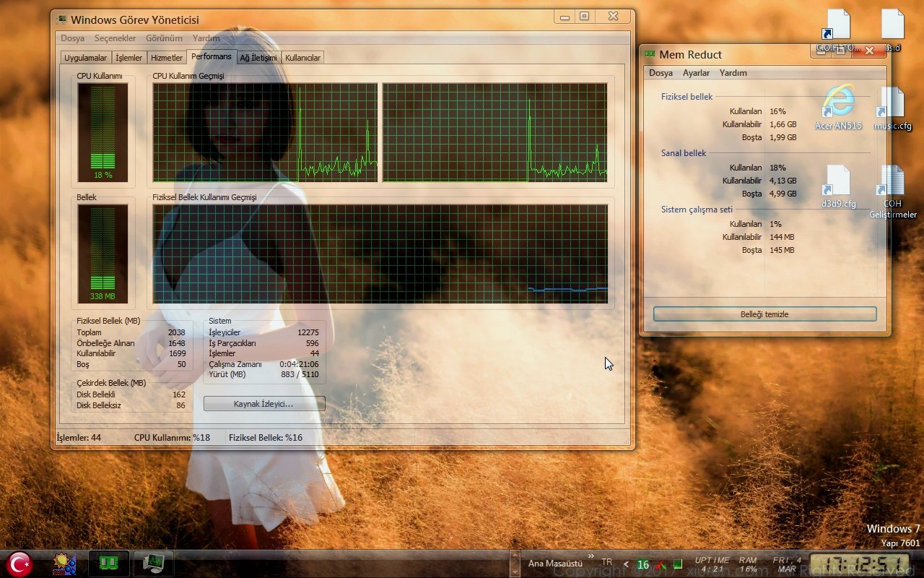Expand the Ana Masaüstü toolbar chevron

(x=591, y=556)
